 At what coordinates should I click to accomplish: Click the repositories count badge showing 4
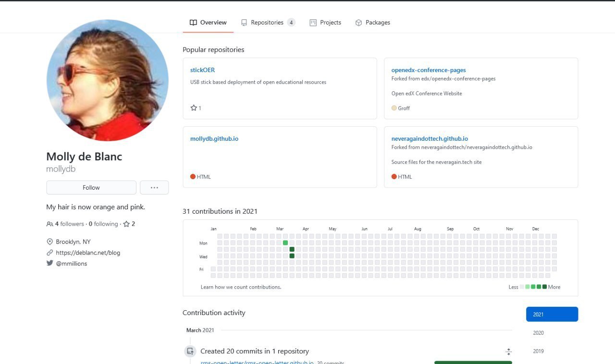(291, 23)
